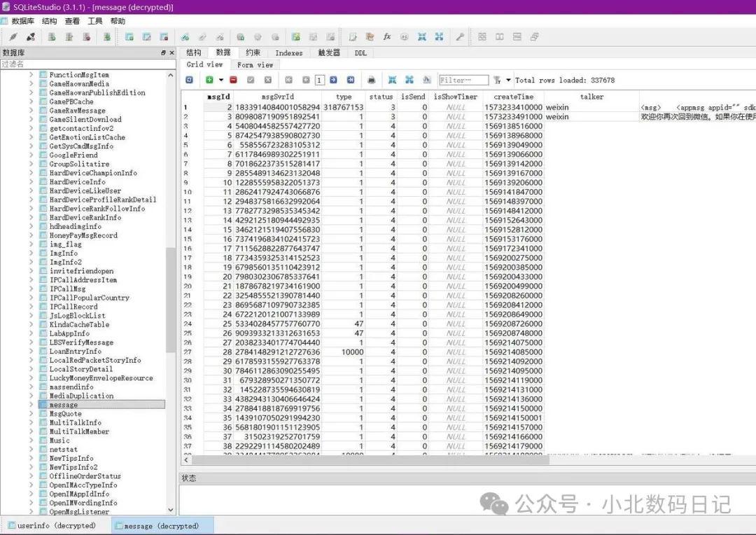756x535 pixels.
Task: Open configuration with the wrench icon
Action: [460, 36]
